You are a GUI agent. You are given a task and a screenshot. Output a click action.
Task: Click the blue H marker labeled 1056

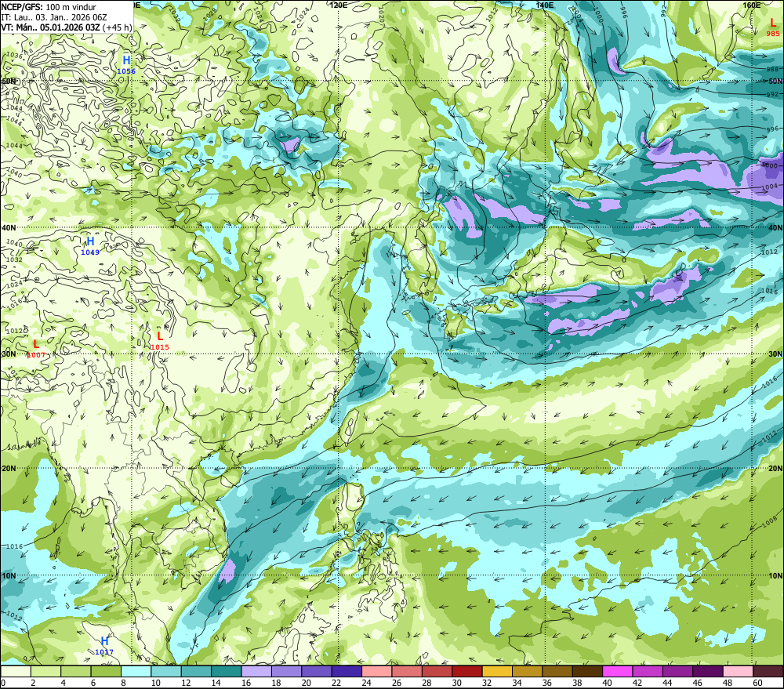pyautogui.click(x=126, y=60)
